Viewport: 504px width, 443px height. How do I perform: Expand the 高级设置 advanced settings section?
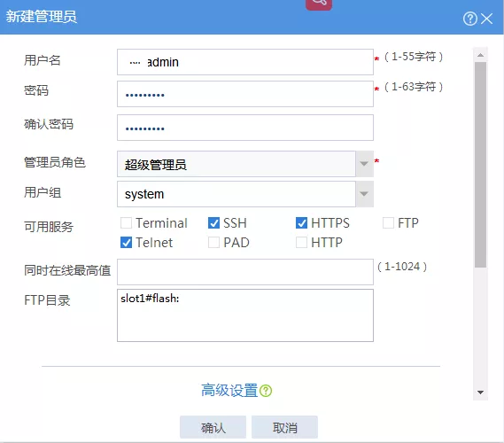[229, 391]
